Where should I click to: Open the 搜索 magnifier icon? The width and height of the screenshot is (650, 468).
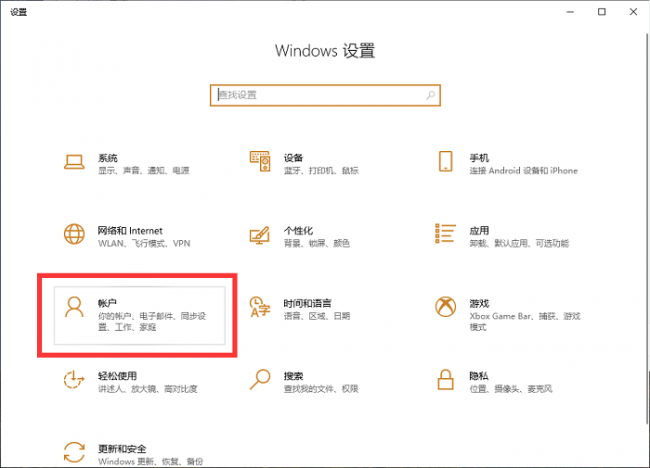pyautogui.click(x=260, y=379)
